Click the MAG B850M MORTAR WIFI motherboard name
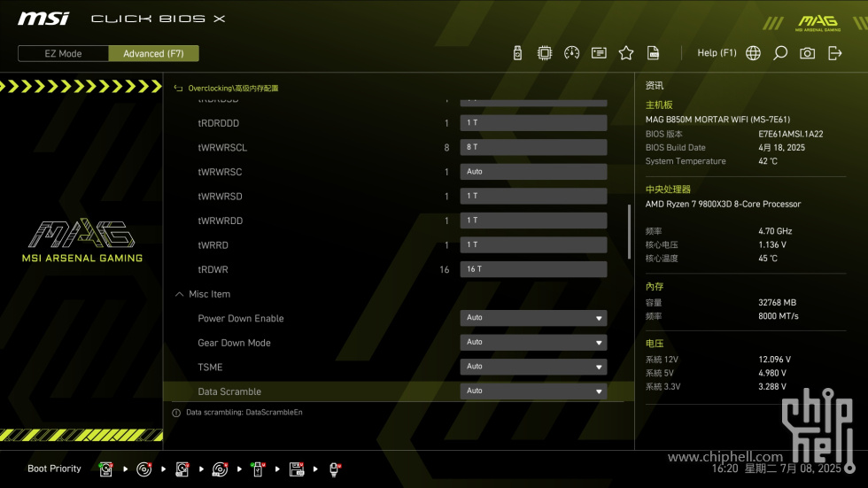Screen dimensions: 868x488 (x=717, y=120)
